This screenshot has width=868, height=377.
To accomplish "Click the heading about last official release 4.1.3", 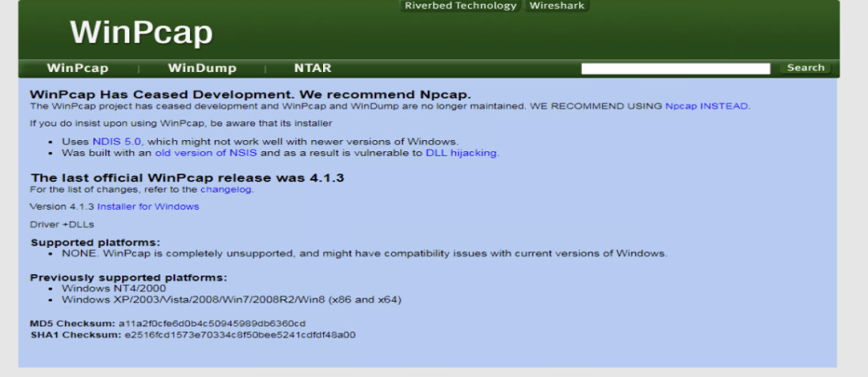I will [x=187, y=177].
